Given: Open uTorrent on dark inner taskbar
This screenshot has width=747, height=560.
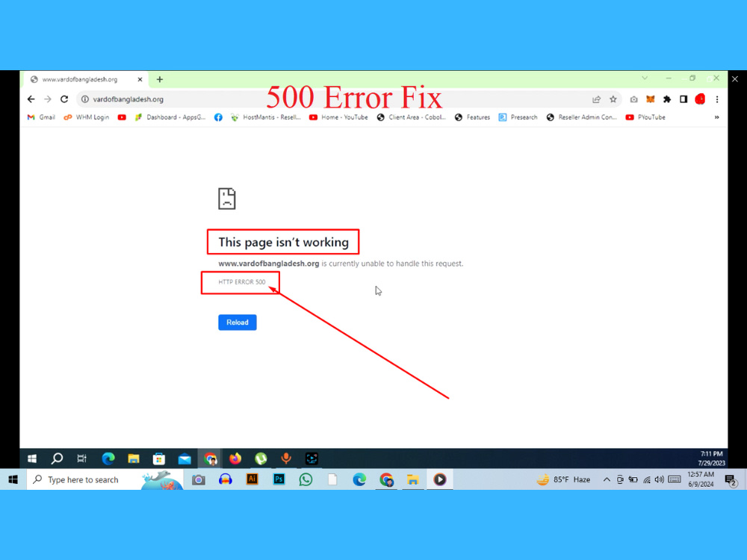Looking at the screenshot, I should [261, 458].
